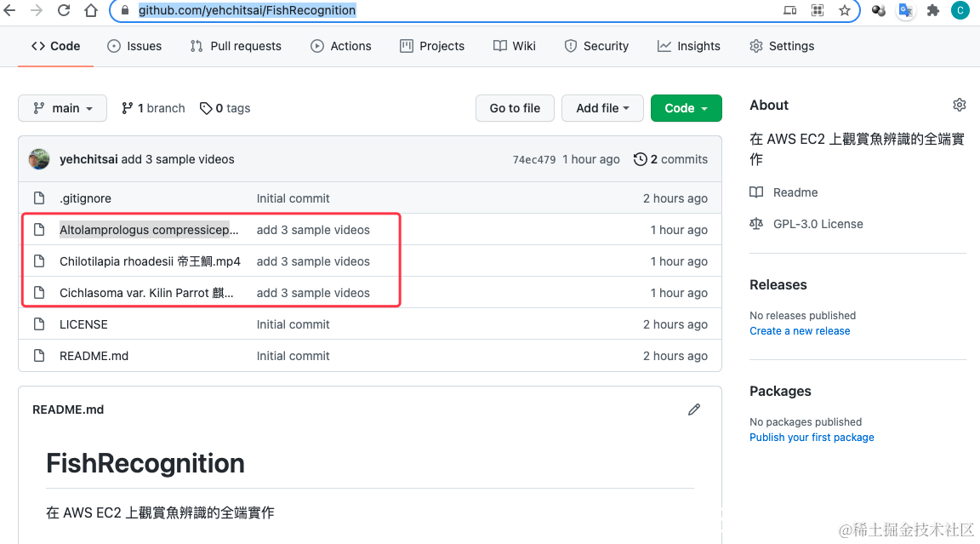Go back with the browser back arrow
The width and height of the screenshot is (980, 544).
[9, 10]
